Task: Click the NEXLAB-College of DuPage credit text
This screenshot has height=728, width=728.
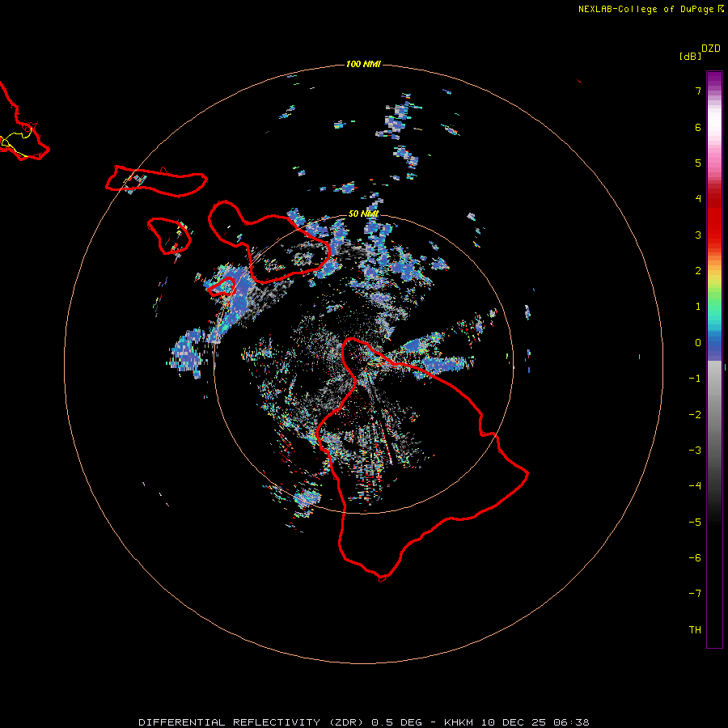Action: 647,9
